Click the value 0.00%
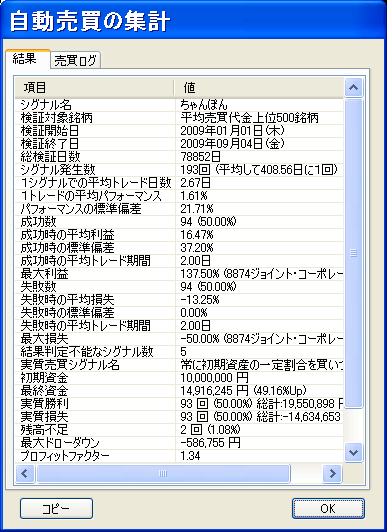387x532 pixels. click(194, 312)
